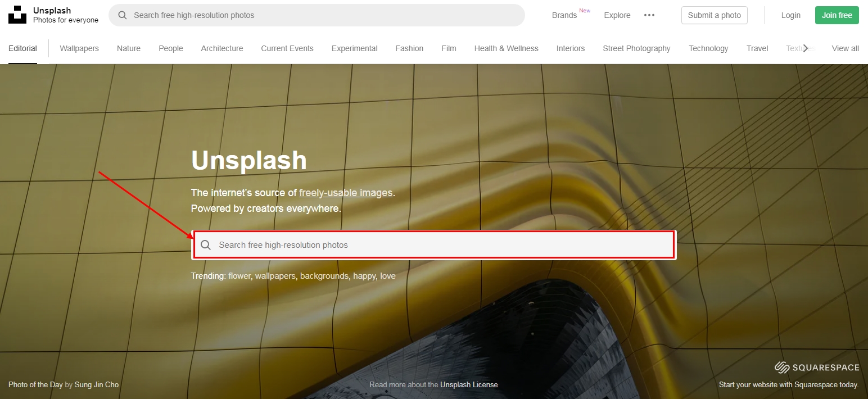
Task: Select trending term wallpapers
Action: click(275, 276)
